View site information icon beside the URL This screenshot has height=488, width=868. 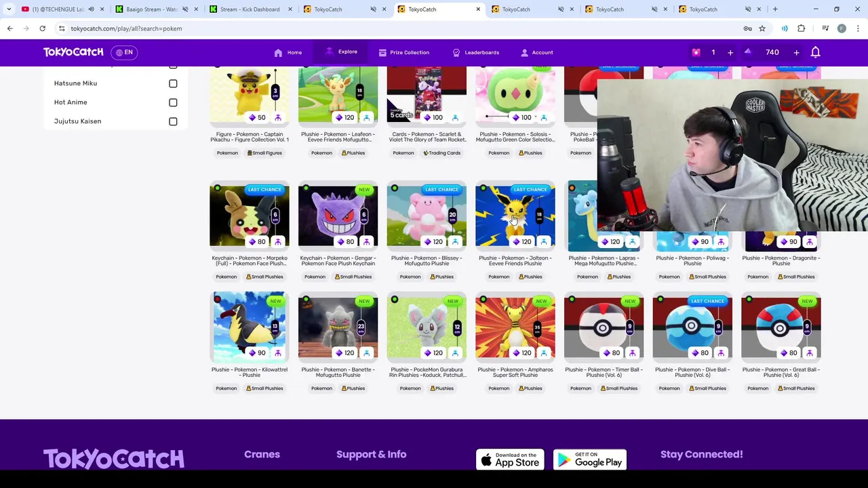[x=62, y=28]
